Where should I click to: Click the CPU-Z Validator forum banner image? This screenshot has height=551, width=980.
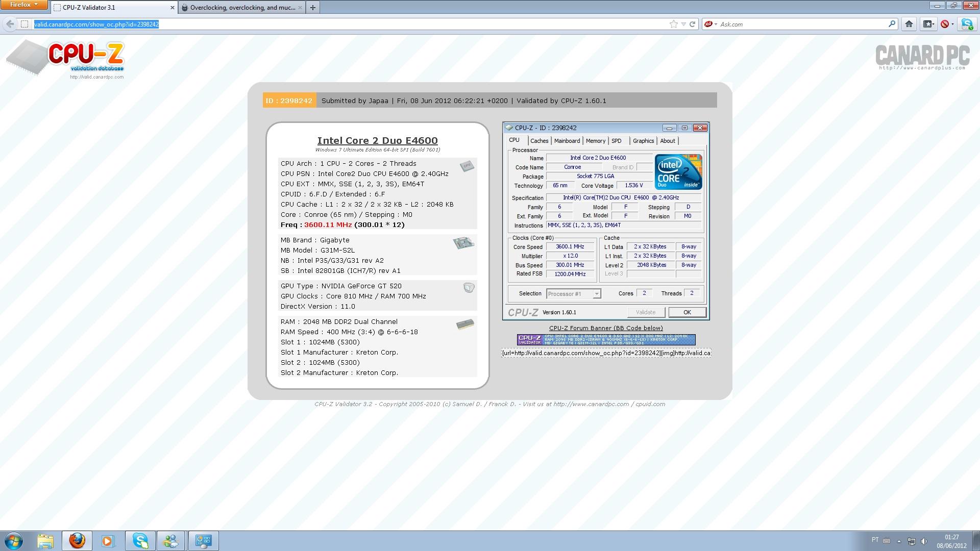point(606,340)
